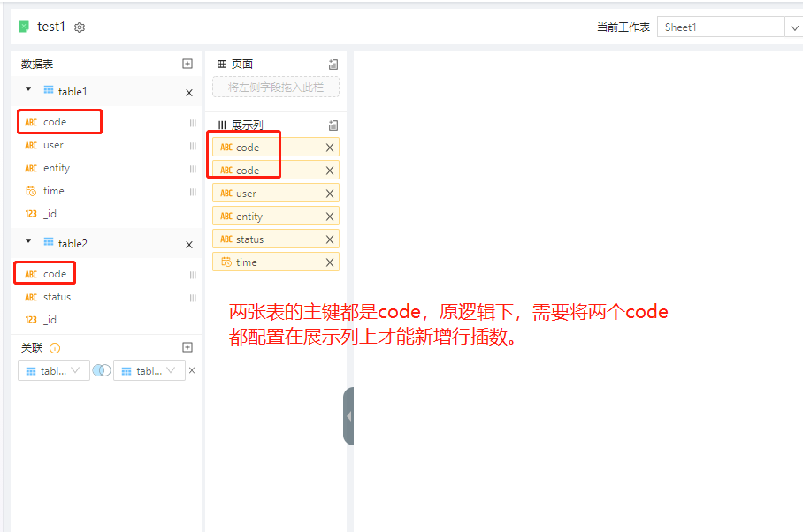The width and height of the screenshot is (803, 532).
Task: Add a new data table with plus icon
Action: 187,64
